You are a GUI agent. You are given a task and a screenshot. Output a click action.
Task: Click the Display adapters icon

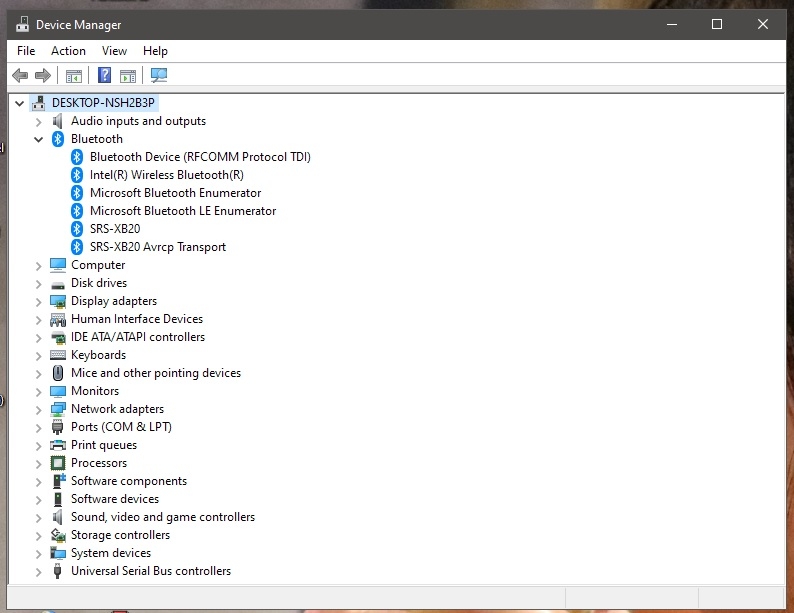click(x=58, y=302)
